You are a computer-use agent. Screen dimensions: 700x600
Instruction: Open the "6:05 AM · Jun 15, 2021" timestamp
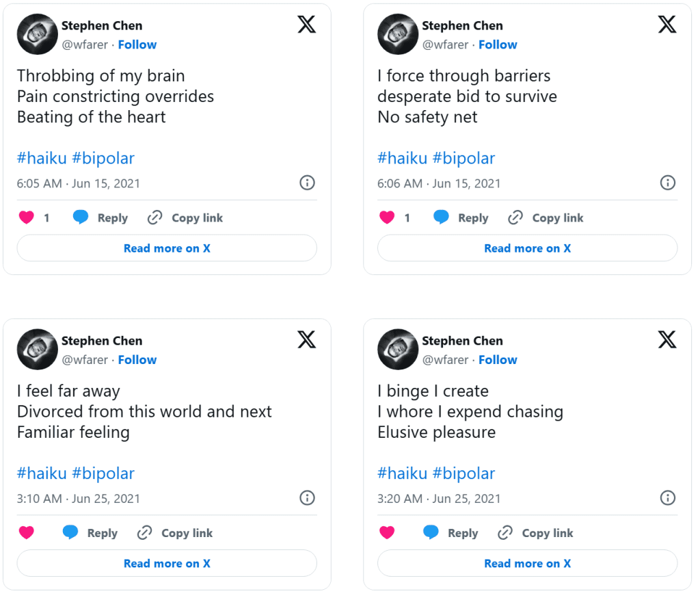tap(79, 183)
